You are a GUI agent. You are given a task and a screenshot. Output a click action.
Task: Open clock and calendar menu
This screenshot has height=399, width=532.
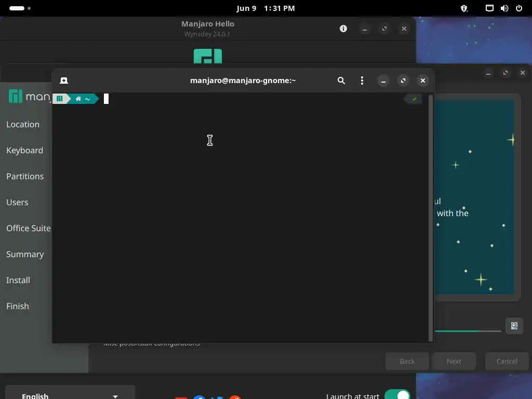[x=265, y=8]
